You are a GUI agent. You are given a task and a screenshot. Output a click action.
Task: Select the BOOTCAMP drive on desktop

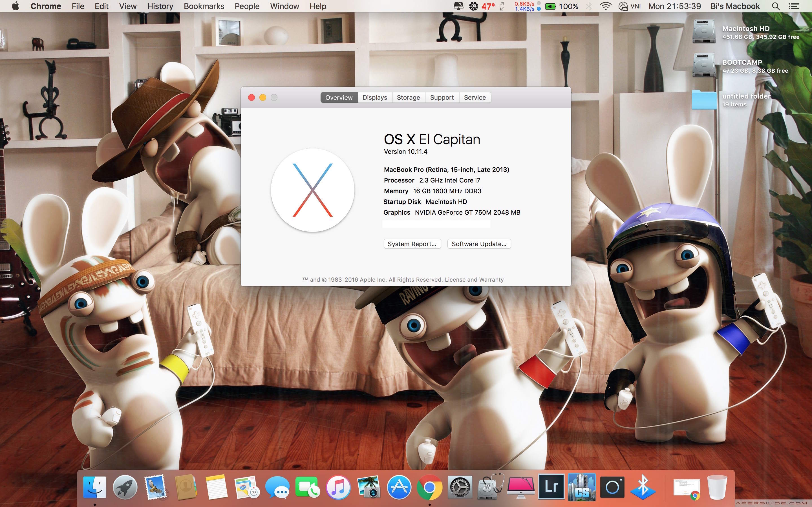pos(704,66)
